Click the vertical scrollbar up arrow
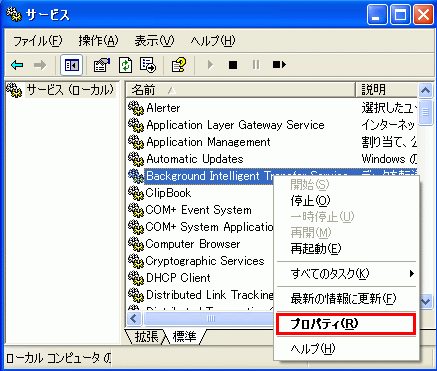The height and width of the screenshot is (371, 437). pyautogui.click(x=426, y=90)
